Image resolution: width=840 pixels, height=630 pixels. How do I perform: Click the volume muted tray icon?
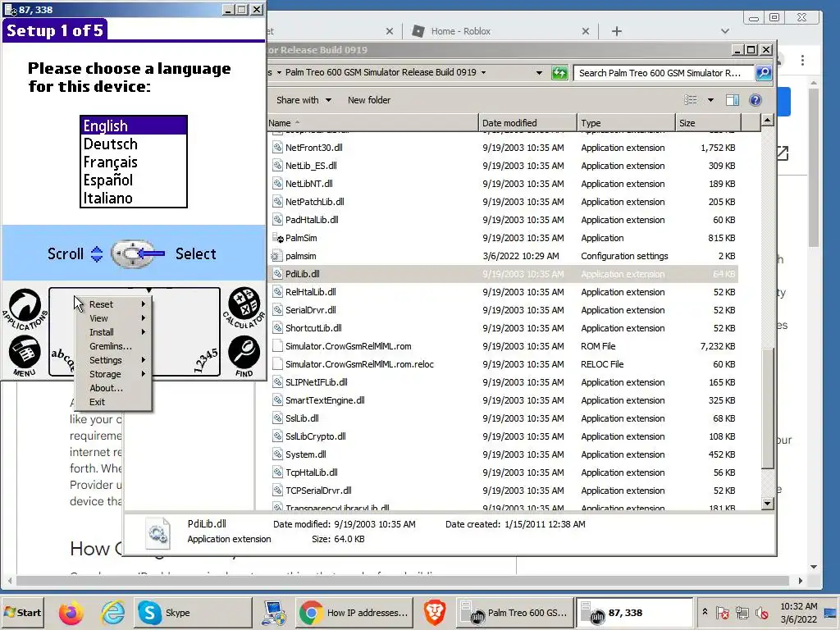click(x=761, y=613)
